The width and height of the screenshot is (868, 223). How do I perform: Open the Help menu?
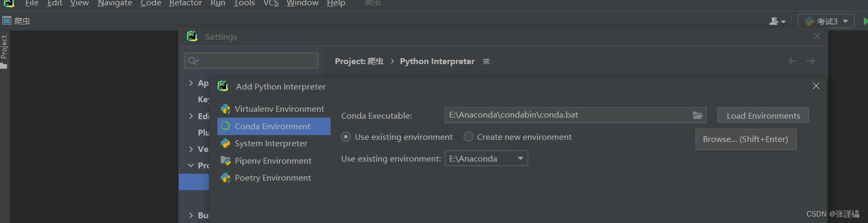[336, 3]
